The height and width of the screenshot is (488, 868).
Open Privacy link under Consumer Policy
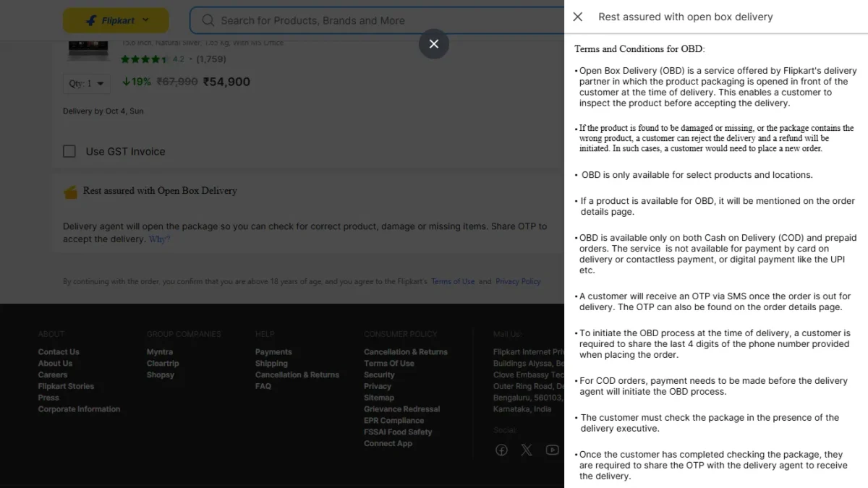point(378,386)
